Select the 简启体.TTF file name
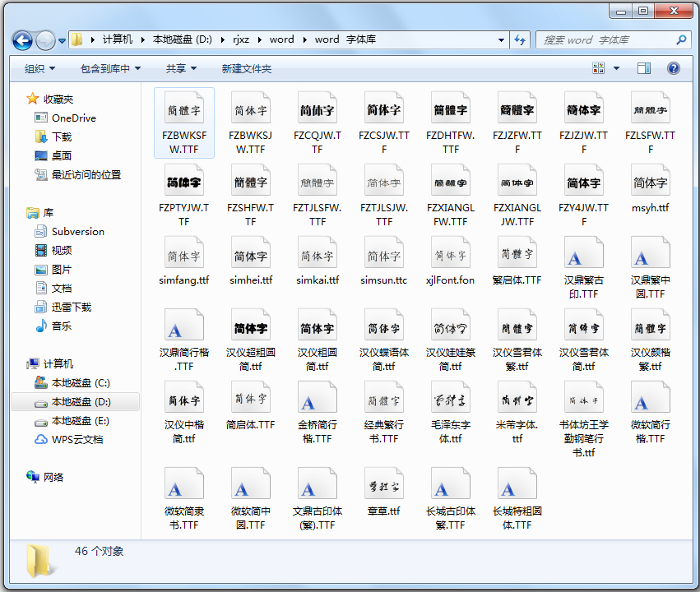 pos(250,425)
